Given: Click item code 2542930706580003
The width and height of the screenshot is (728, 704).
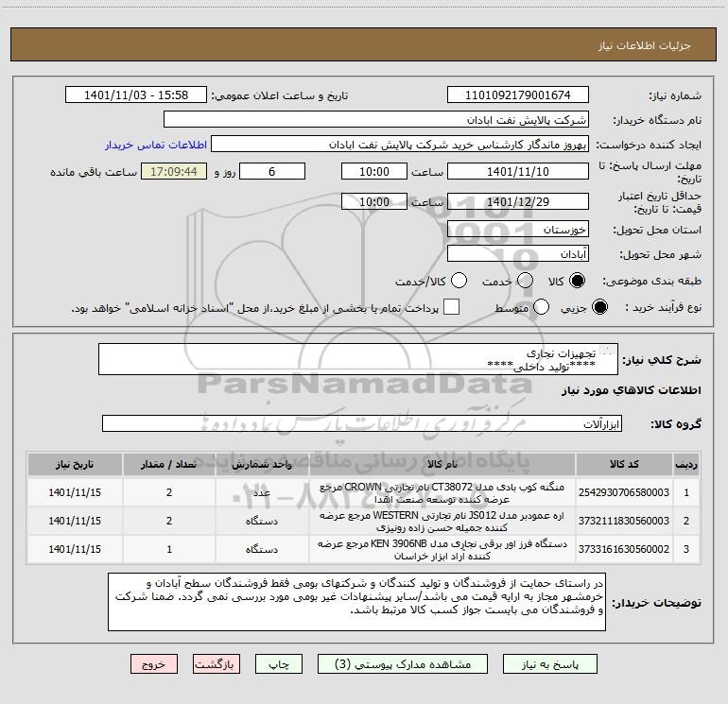Looking at the screenshot, I should point(624,492).
